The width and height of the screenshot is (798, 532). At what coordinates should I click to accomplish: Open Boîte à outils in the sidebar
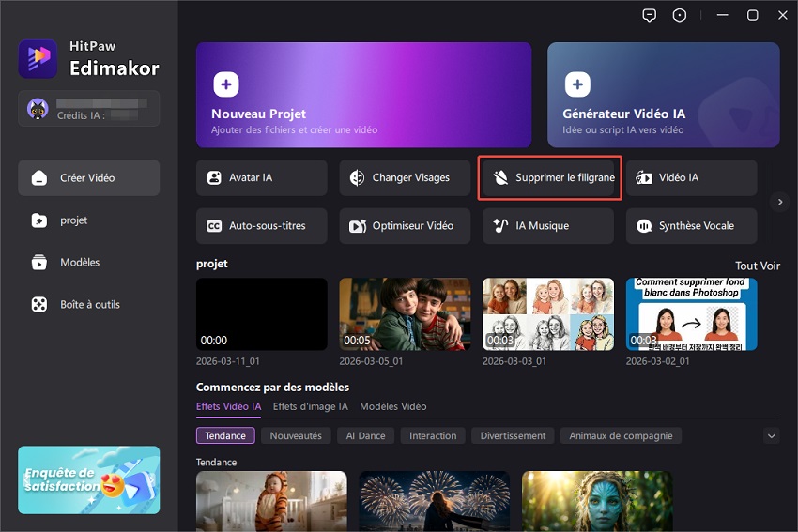(88, 304)
